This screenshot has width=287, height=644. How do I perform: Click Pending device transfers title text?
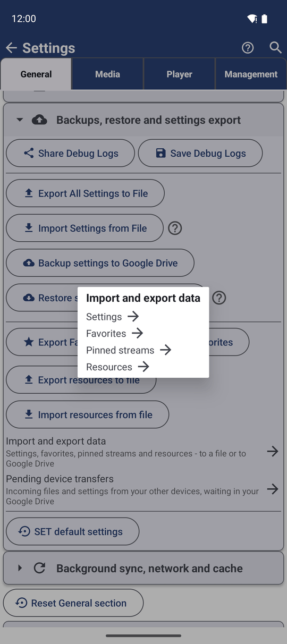pos(60,479)
